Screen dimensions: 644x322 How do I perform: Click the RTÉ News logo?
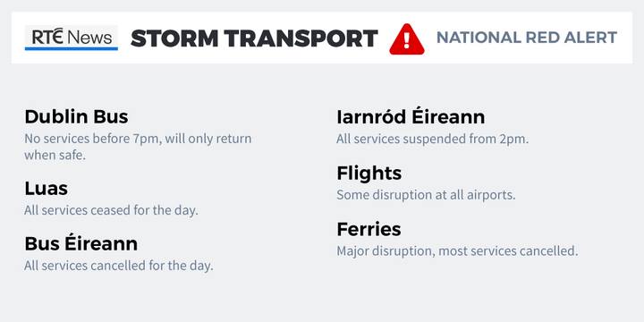pyautogui.click(x=72, y=38)
